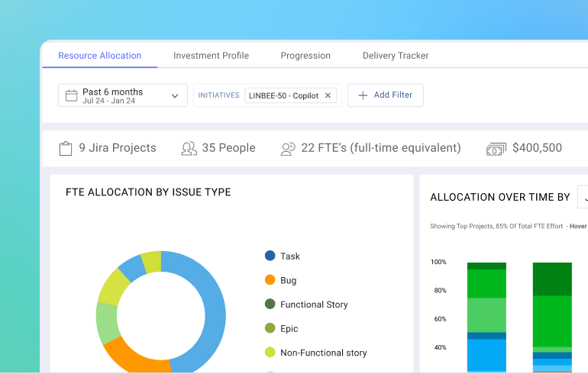The width and height of the screenshot is (588, 374).
Task: Switch to the Investment Profile tab
Action: pyautogui.click(x=211, y=56)
